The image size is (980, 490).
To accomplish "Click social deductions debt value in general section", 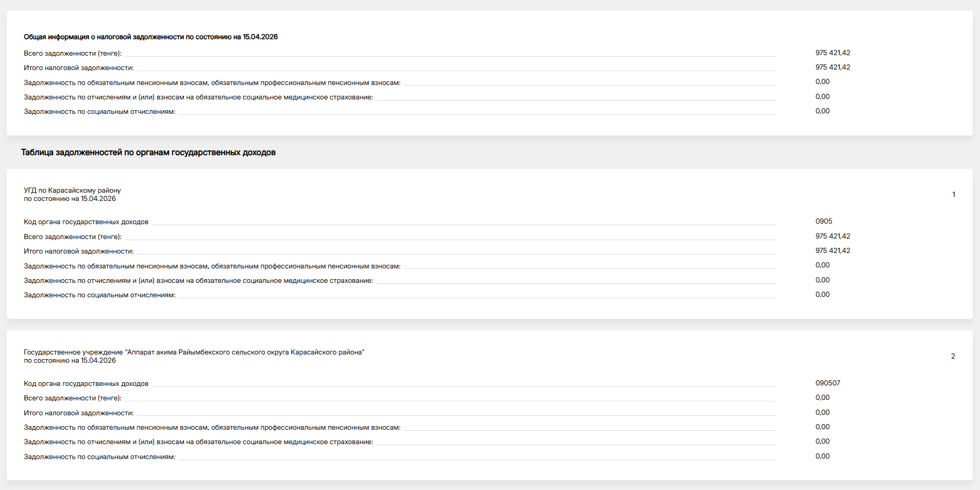I will point(822,111).
